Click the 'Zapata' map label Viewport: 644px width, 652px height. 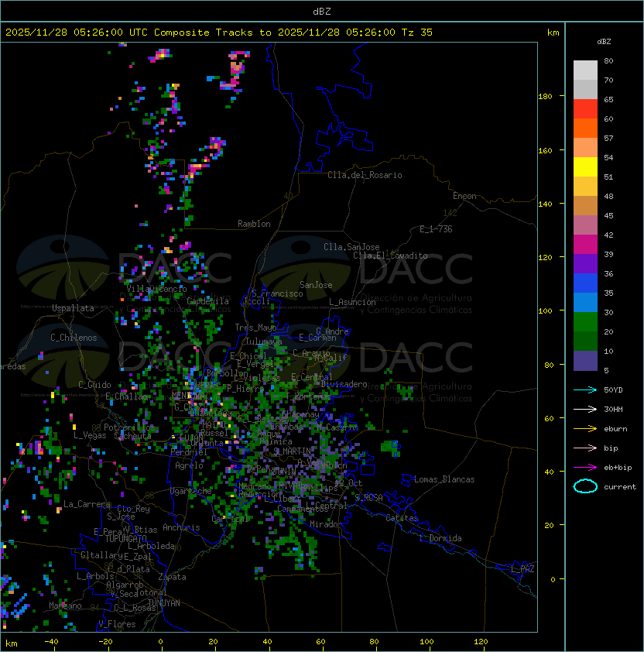pyautogui.click(x=172, y=577)
